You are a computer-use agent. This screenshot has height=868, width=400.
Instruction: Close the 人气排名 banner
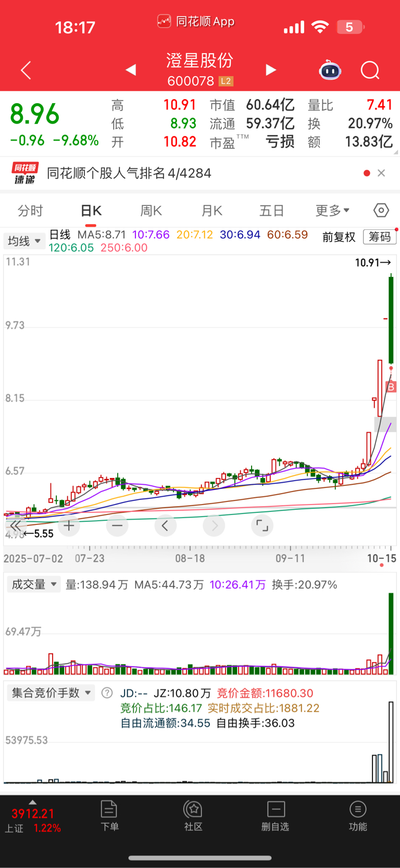point(381,173)
